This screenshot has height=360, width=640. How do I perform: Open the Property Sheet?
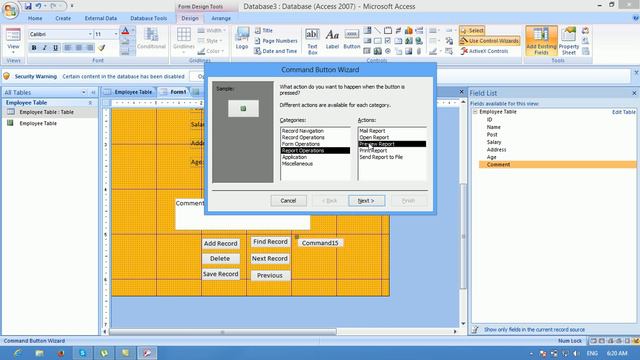(569, 41)
